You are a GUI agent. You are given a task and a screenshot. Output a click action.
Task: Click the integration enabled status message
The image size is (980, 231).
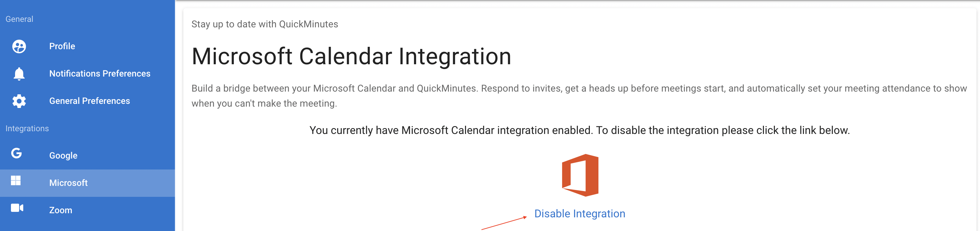coord(579,130)
